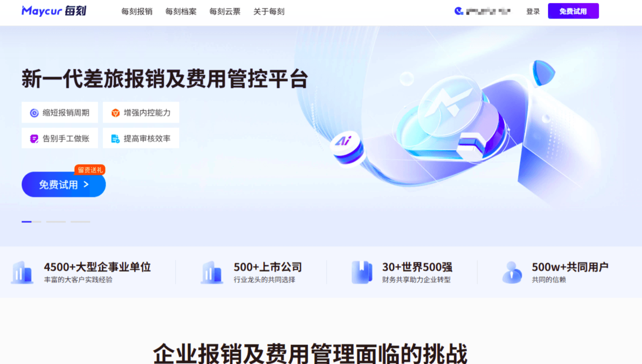Select the second carousel indicator
This screenshot has height=364, width=642.
pos(56,221)
